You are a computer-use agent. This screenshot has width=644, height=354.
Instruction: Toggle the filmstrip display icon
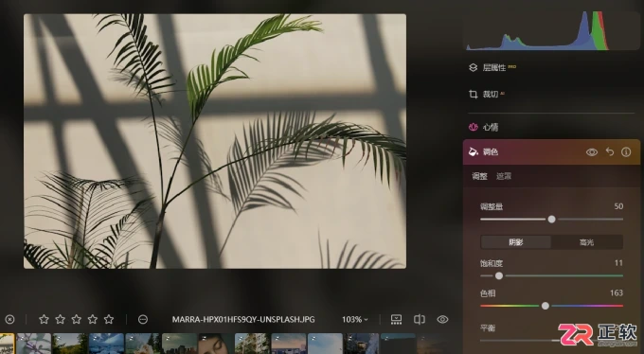pyautogui.click(x=396, y=320)
